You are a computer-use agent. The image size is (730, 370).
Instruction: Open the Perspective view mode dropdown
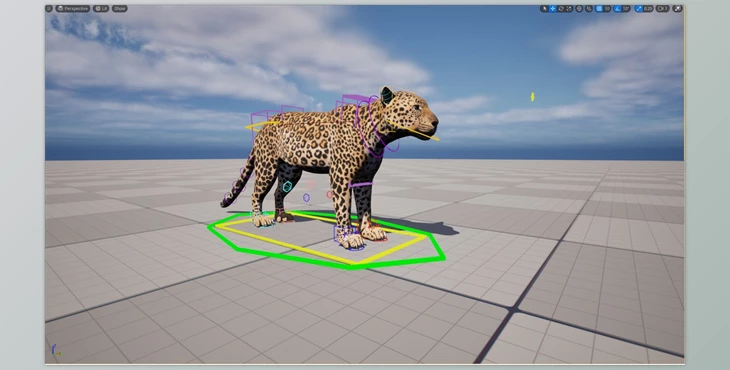click(73, 8)
